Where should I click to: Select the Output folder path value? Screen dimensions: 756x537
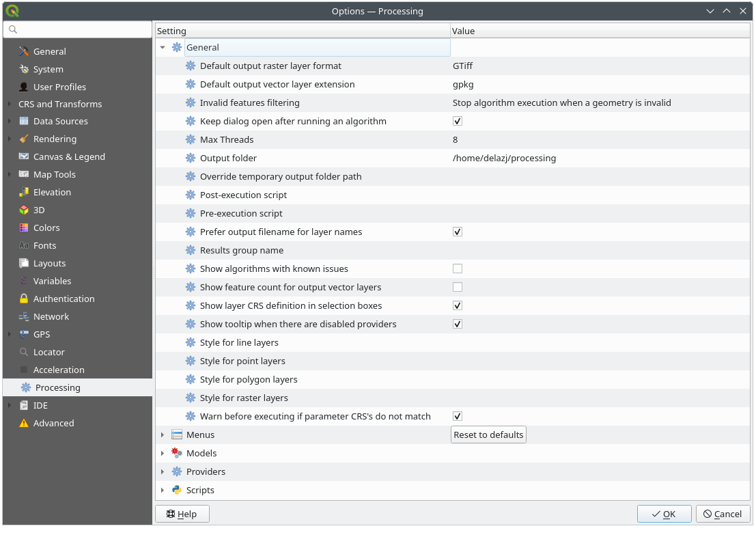(x=504, y=158)
